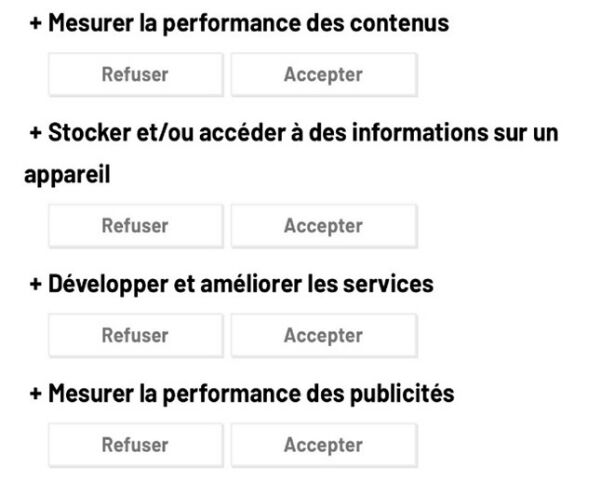
Task: Expand the Mesurer la performance des publicités heading
Action: 242,394
